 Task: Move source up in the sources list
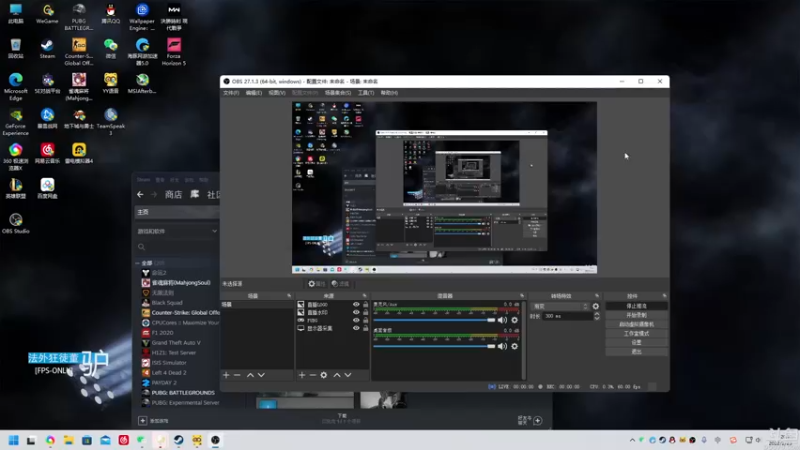pyautogui.click(x=337, y=375)
